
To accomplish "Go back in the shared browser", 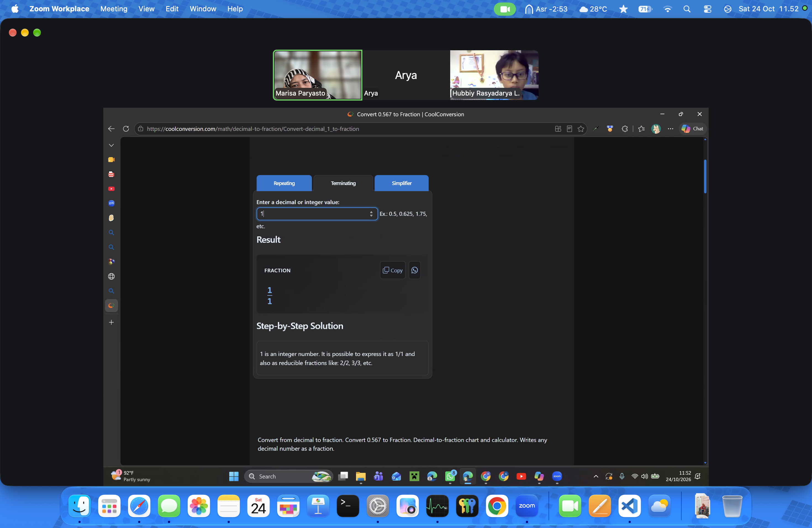I will tap(111, 129).
